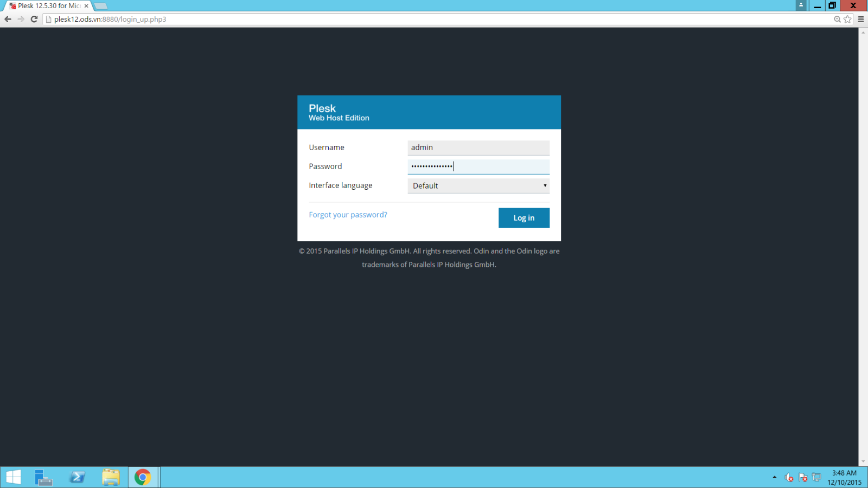
Task: Click the Log in button
Action: click(x=524, y=218)
